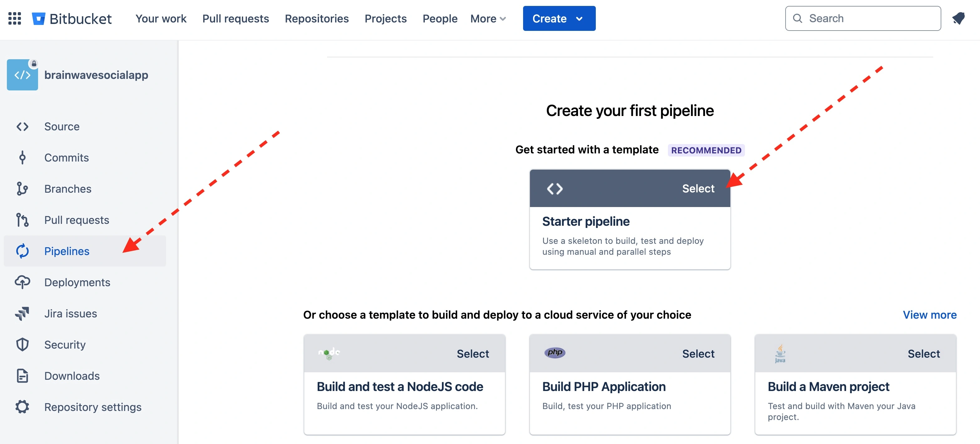This screenshot has height=444, width=980.
Task: Click the Build a Maven project card title
Action: pos(828,387)
